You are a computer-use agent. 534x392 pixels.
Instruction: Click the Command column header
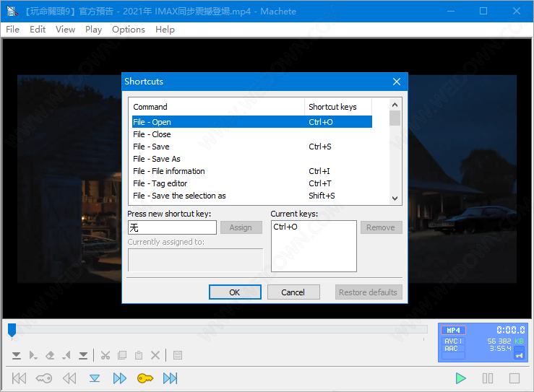pyautogui.click(x=218, y=107)
